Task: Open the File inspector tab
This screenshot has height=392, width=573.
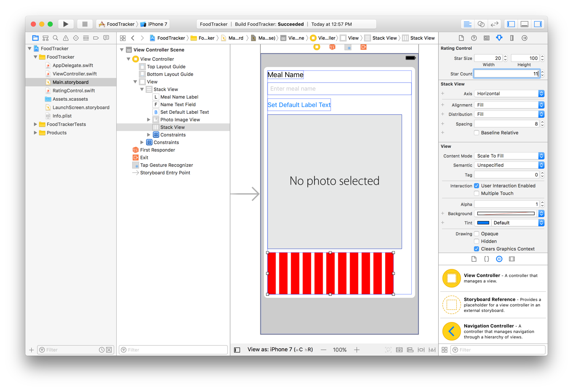Action: pos(461,38)
